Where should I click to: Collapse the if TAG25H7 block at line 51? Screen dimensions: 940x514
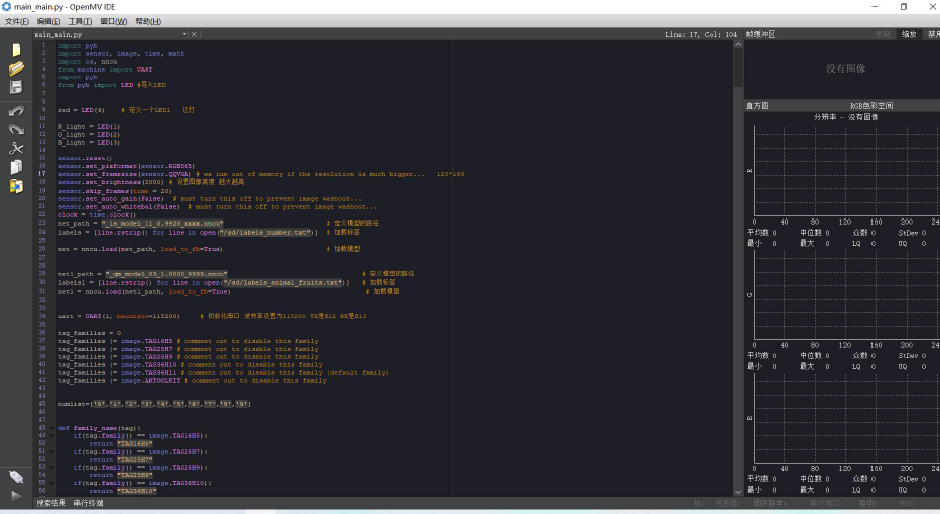(x=52, y=452)
